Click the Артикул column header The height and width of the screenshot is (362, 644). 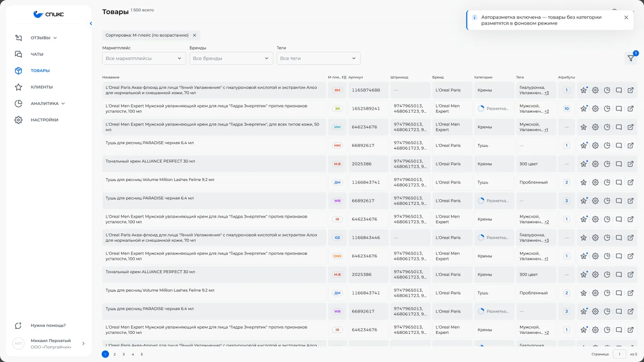[356, 77]
